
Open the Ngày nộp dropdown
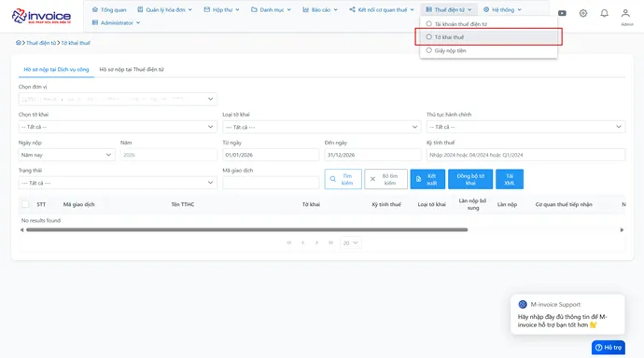click(x=66, y=155)
